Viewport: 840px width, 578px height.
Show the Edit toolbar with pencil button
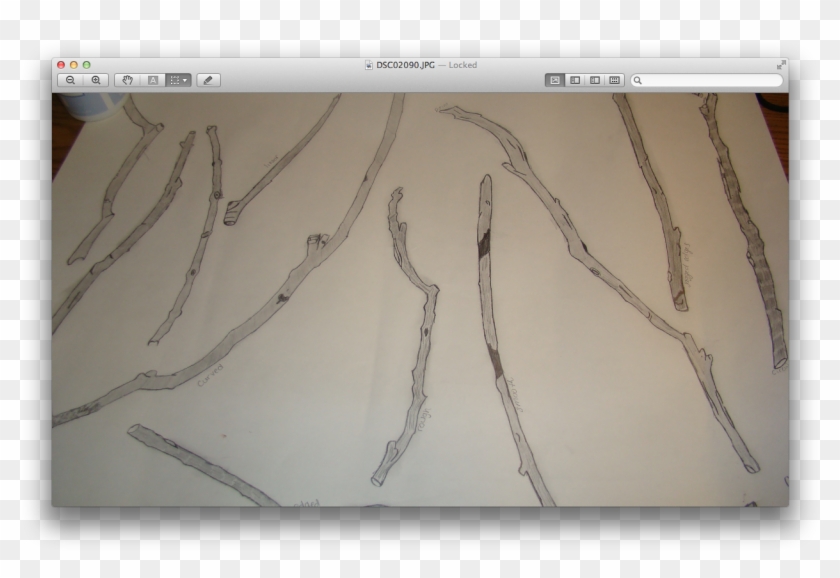coord(208,80)
